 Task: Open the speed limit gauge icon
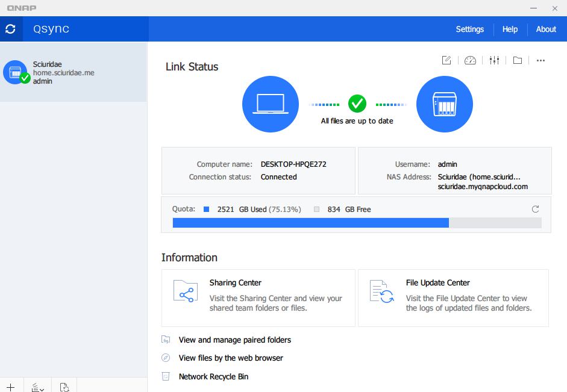(x=470, y=60)
